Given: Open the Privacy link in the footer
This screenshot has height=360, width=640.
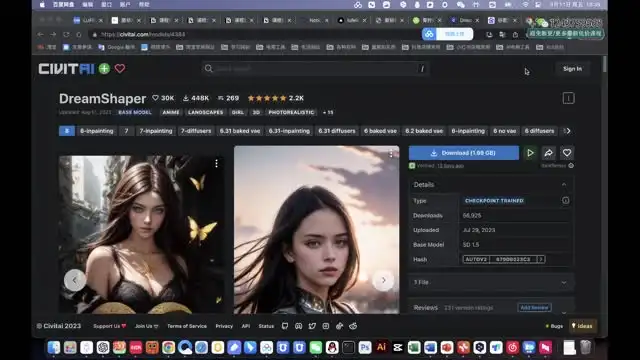Looking at the screenshot, I should click(x=224, y=326).
